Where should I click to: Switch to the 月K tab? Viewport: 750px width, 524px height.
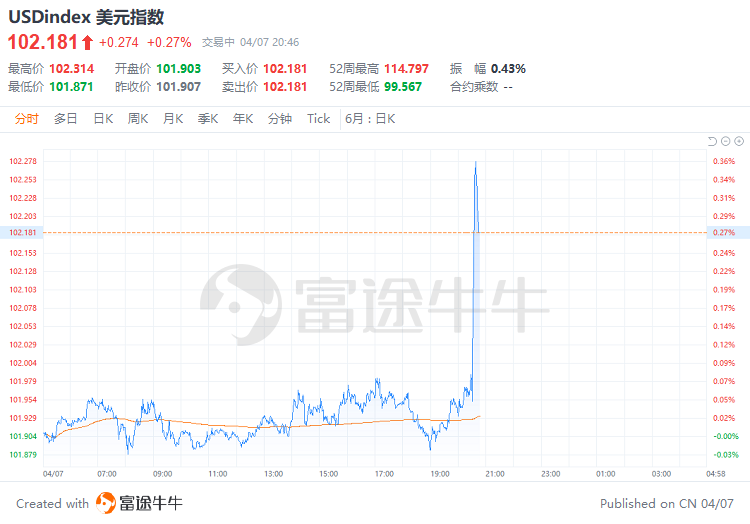173,119
